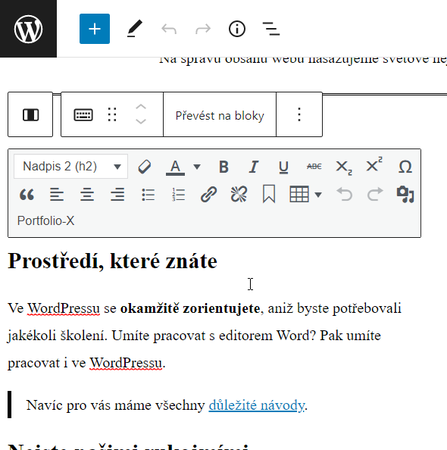Insert an anchor with bookmark icon
This screenshot has width=447, height=450.
[x=269, y=194]
